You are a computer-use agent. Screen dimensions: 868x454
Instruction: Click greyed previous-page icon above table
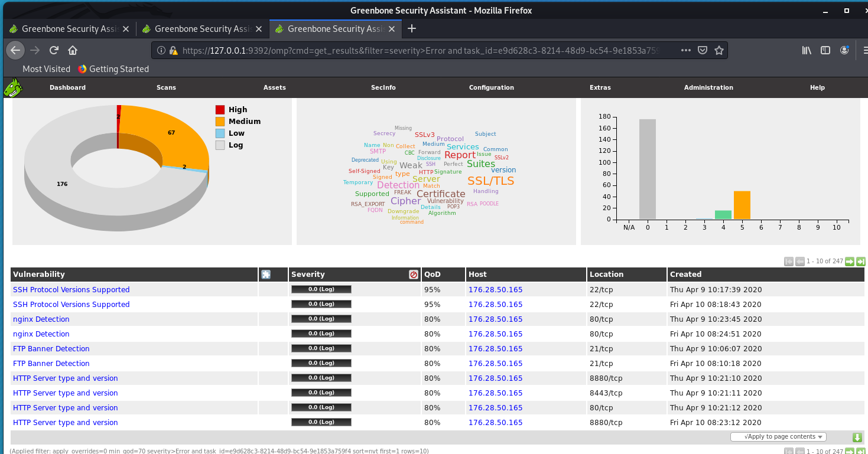coord(800,262)
